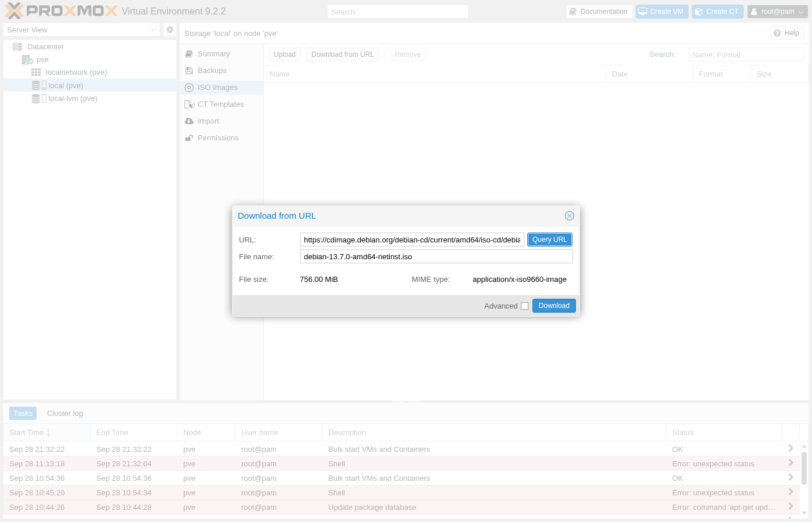Image resolution: width=812 pixels, height=522 pixels.
Task: Click the Documentation book icon
Action: [573, 12]
